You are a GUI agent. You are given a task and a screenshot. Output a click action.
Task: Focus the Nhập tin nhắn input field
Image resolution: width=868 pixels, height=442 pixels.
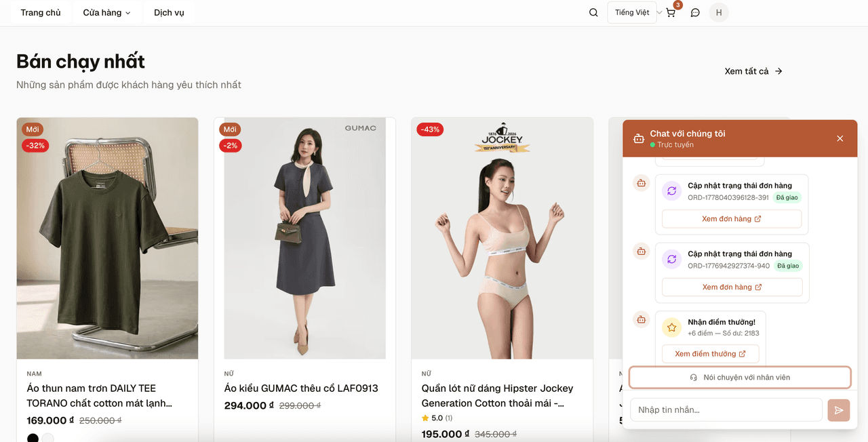click(x=726, y=409)
